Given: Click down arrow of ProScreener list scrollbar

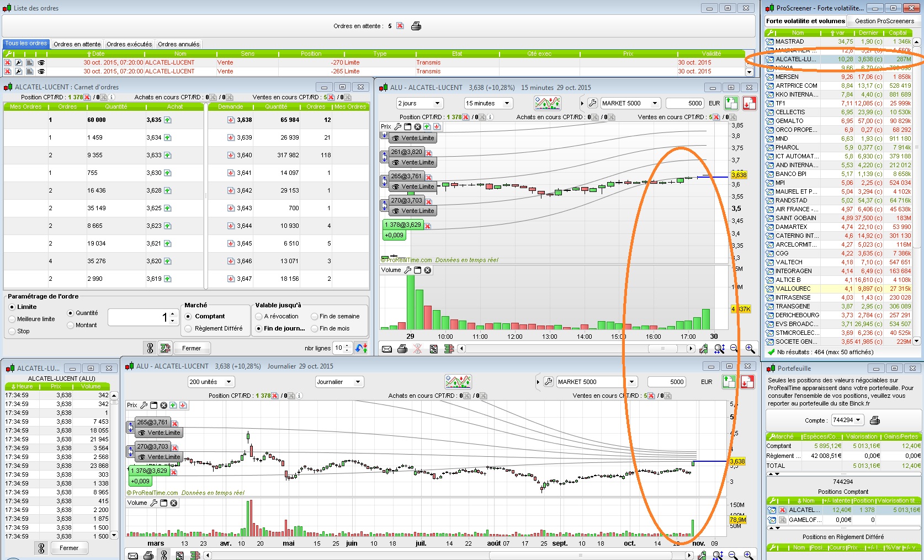Looking at the screenshot, I should pos(917,341).
